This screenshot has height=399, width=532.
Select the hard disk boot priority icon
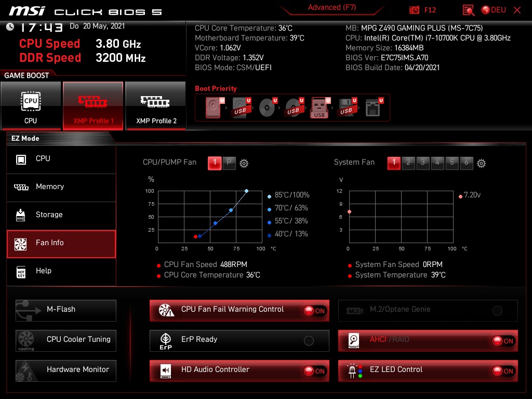tap(214, 108)
